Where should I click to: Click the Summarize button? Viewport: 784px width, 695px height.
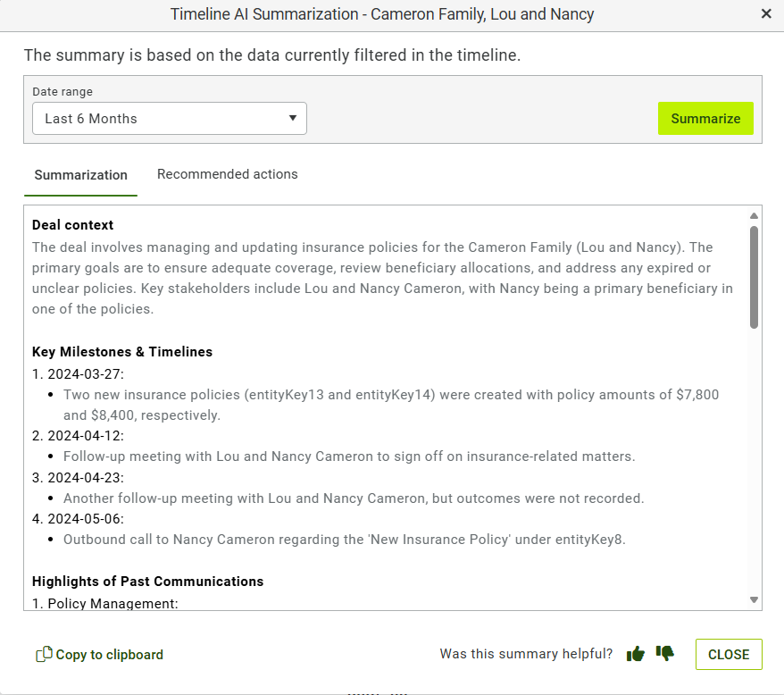pos(705,119)
